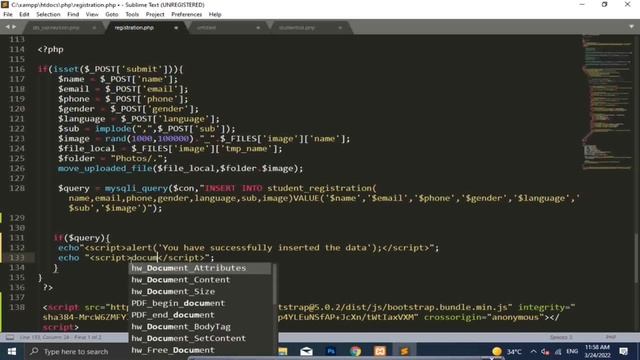Open the Project menu
The width and height of the screenshot is (640, 360).
pyautogui.click(x=155, y=14)
